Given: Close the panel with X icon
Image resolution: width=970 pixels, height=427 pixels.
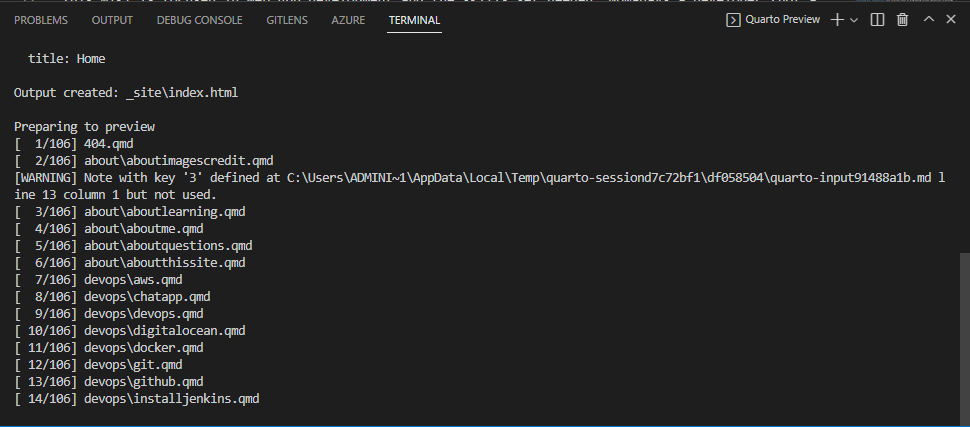Looking at the screenshot, I should (x=952, y=20).
